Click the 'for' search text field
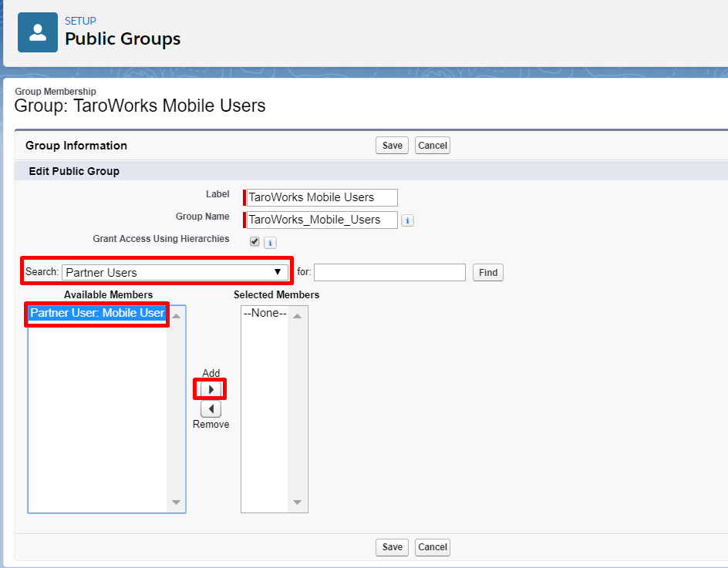Screen dimensions: 728x568 [x=389, y=272]
